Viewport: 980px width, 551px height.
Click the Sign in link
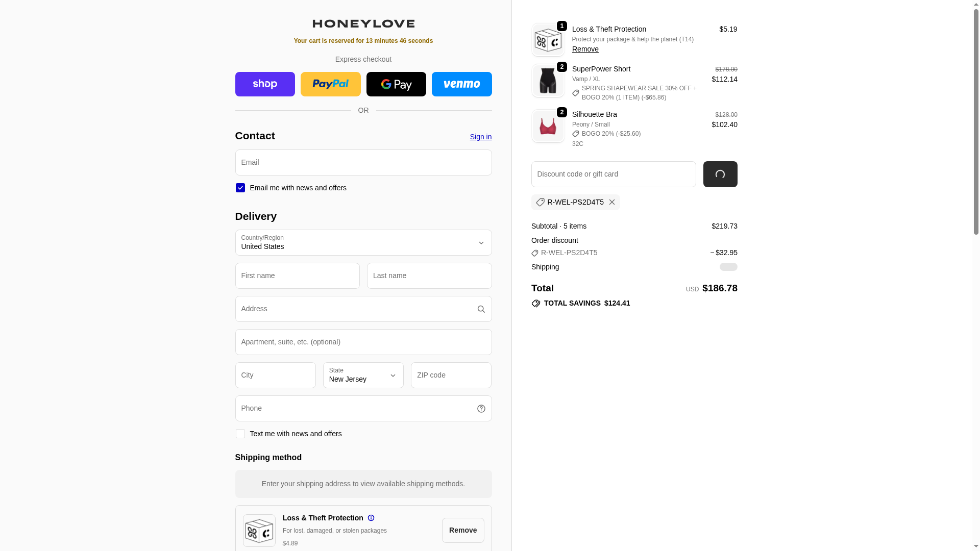pos(481,137)
